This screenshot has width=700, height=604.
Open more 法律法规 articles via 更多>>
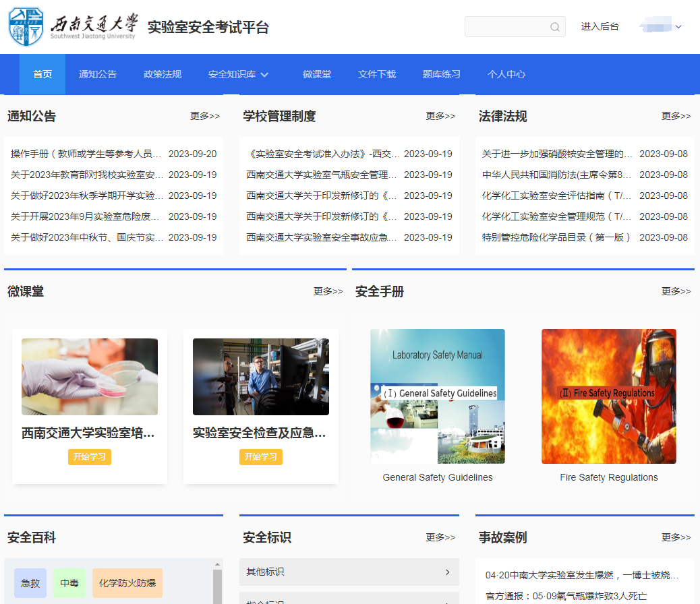click(676, 116)
